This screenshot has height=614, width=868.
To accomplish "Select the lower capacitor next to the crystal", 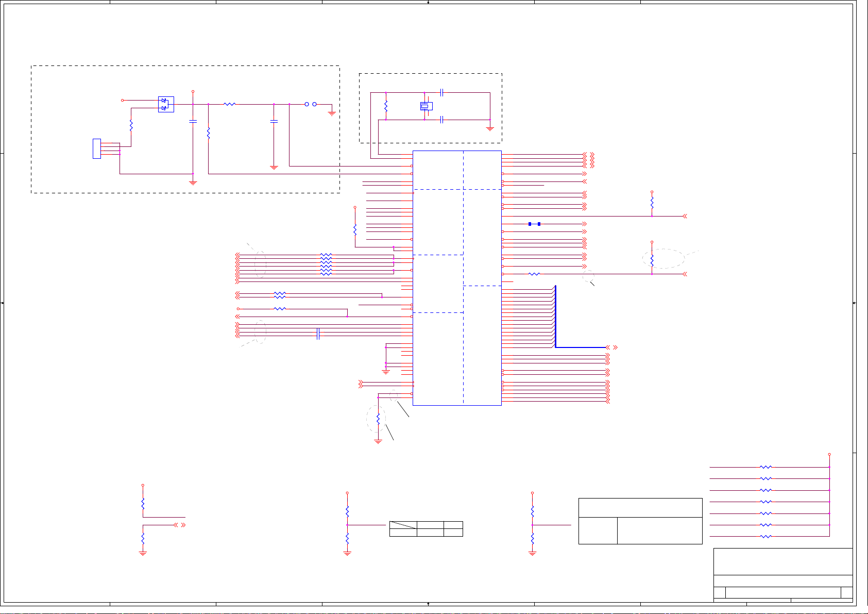I will click(442, 120).
